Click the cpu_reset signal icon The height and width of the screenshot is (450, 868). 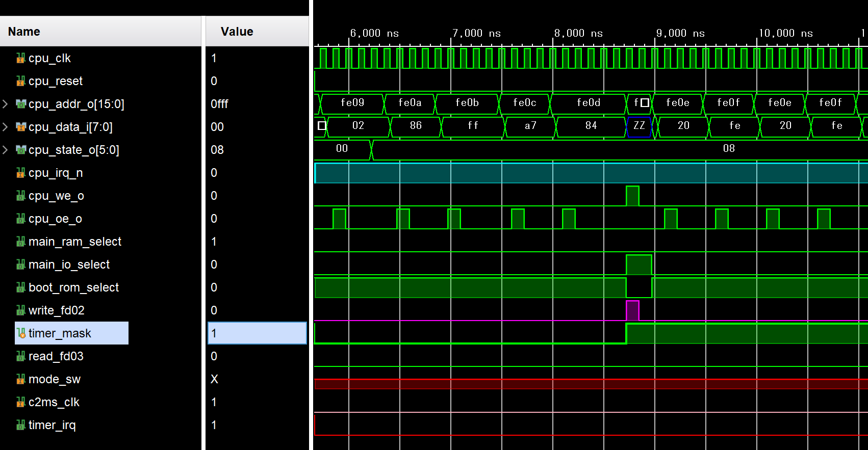pos(20,82)
